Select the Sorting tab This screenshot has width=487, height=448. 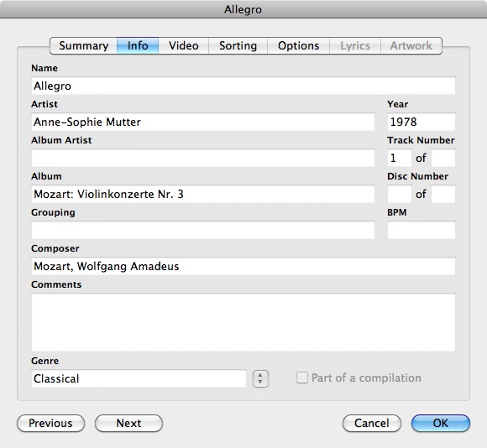[x=238, y=45]
